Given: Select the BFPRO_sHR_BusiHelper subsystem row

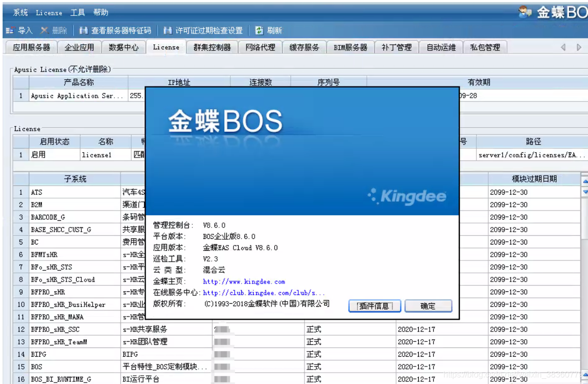Looking at the screenshot, I should click(x=75, y=304).
